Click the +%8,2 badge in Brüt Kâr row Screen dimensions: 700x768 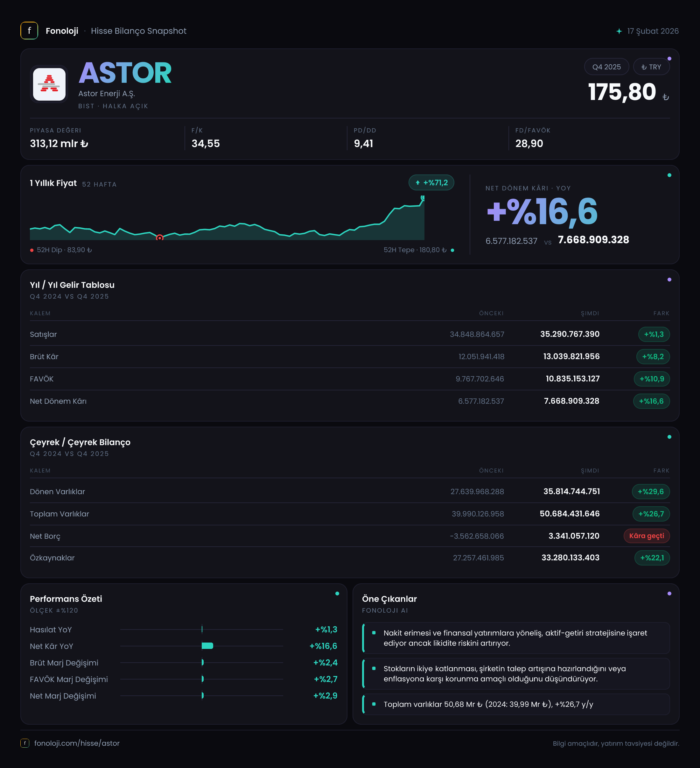click(x=653, y=357)
